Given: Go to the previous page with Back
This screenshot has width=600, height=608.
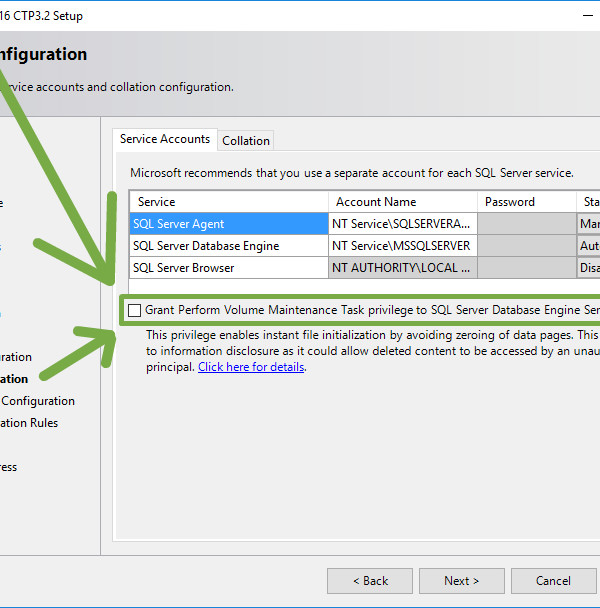Looking at the screenshot, I should (x=370, y=581).
